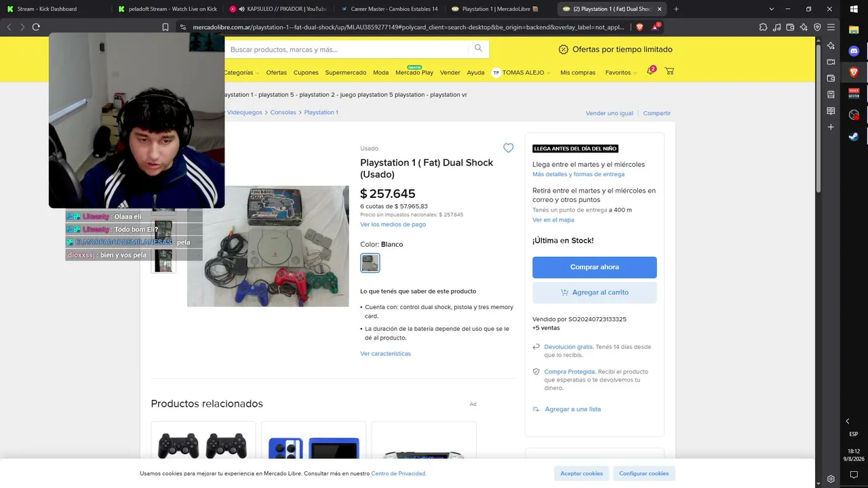Click the Compartir link
868x488 pixels.
coord(657,113)
